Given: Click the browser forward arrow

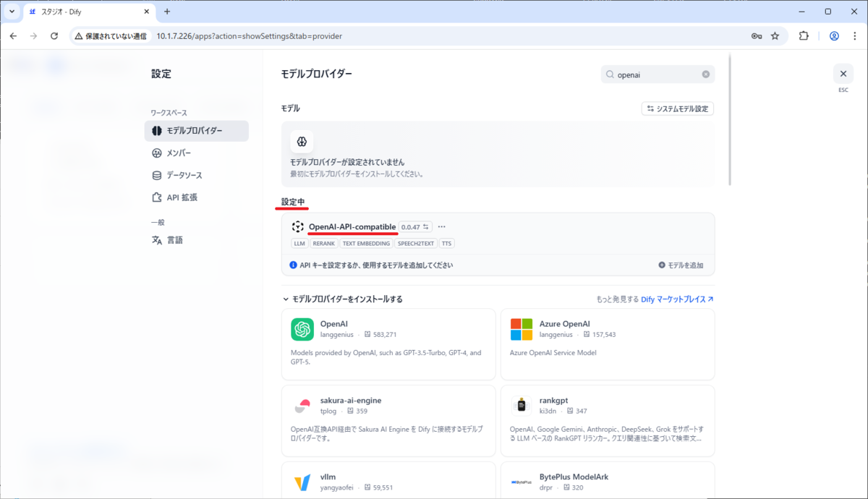Looking at the screenshot, I should [x=33, y=35].
